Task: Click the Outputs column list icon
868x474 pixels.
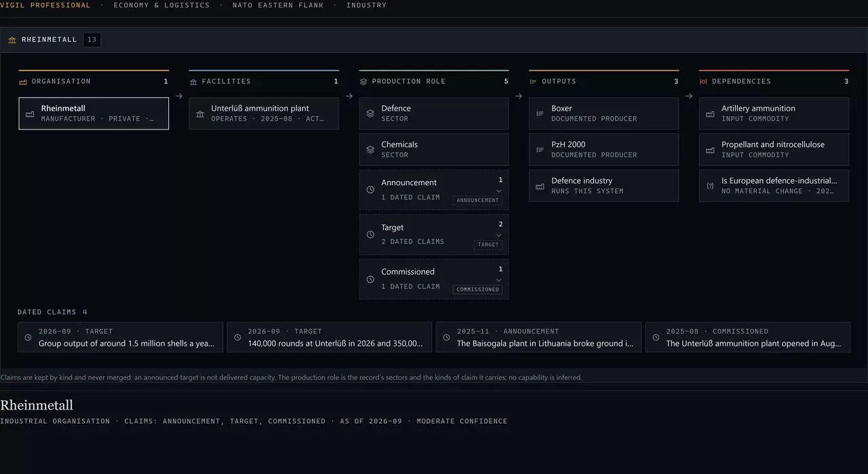Action: click(x=533, y=81)
